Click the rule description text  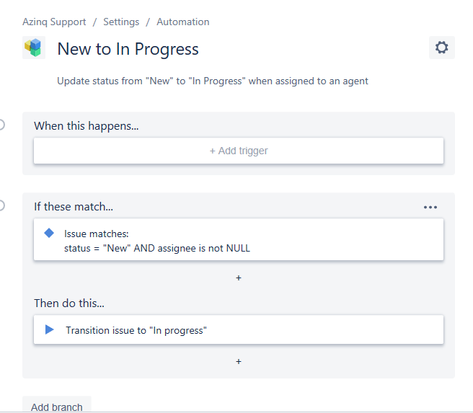[x=213, y=81]
